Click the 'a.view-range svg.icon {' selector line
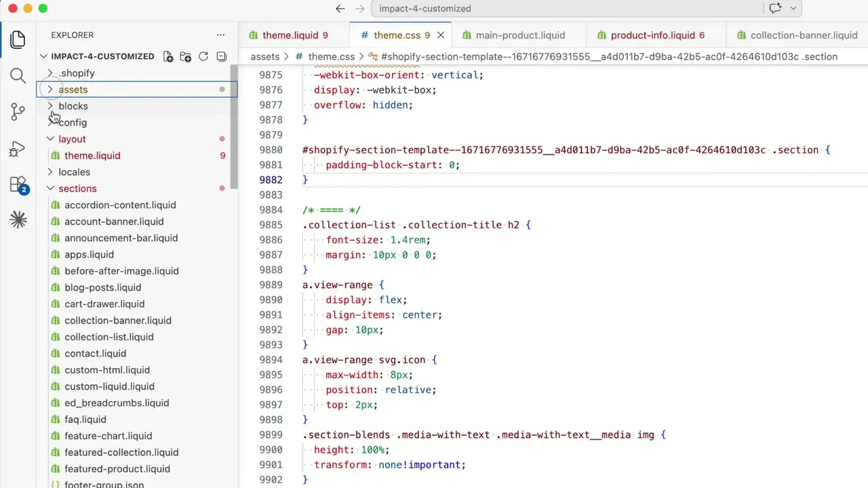This screenshot has width=868, height=488. pyautogui.click(x=370, y=360)
